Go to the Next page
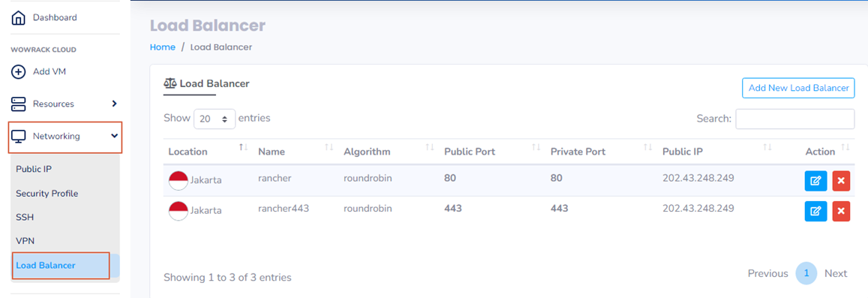 pyautogui.click(x=835, y=274)
